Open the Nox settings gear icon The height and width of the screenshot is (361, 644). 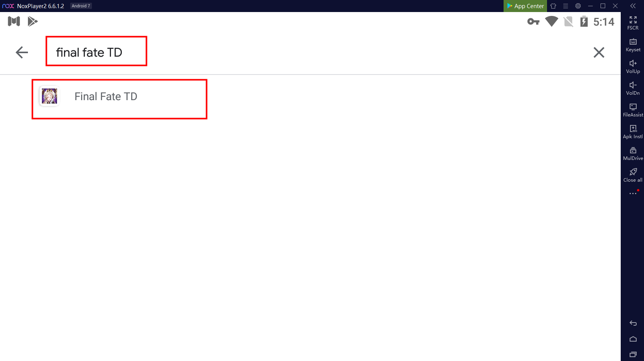coord(578,6)
